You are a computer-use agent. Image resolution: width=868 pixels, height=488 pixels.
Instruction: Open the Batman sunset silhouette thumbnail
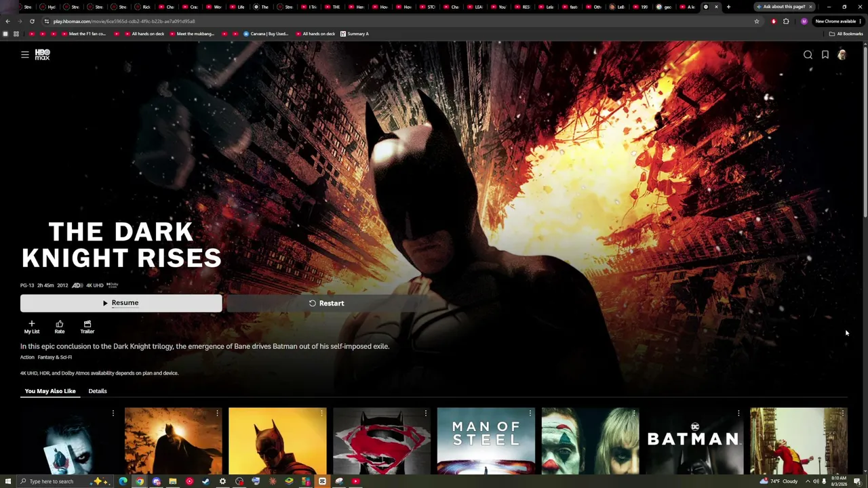pyautogui.click(x=173, y=441)
